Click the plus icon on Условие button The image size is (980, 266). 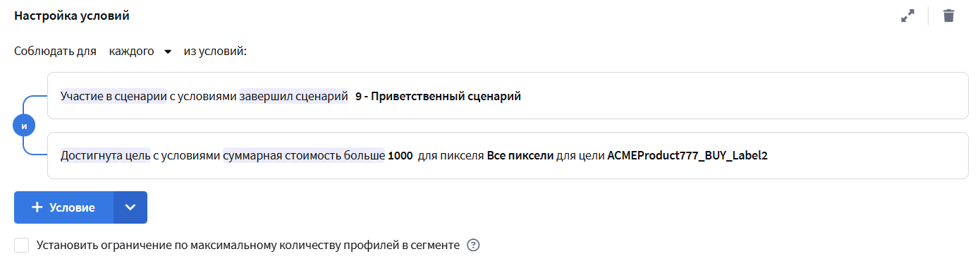pos(38,207)
